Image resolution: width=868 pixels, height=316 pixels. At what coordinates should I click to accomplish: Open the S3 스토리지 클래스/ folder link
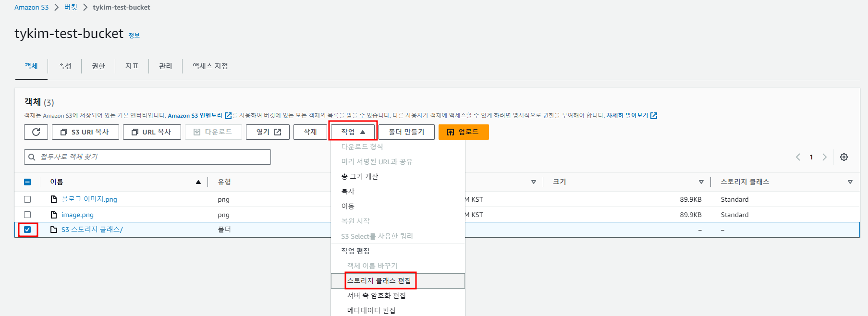point(92,230)
